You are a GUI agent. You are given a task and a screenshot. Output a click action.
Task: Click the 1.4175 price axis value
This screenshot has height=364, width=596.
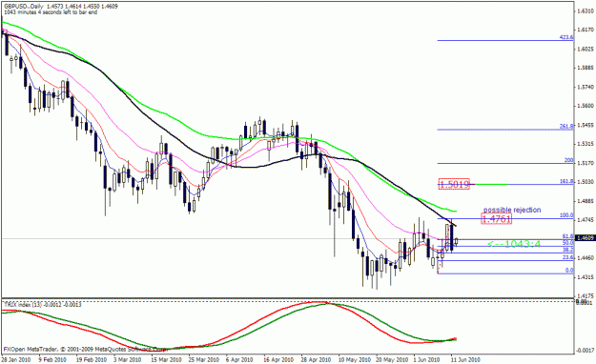[586, 295]
